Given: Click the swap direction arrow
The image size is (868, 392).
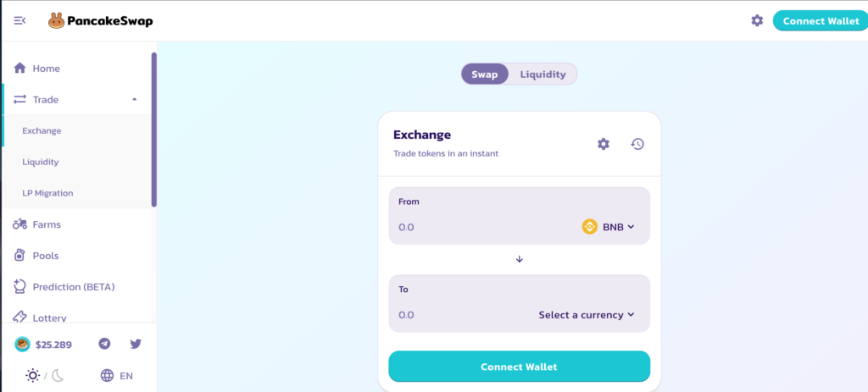Looking at the screenshot, I should (x=520, y=259).
